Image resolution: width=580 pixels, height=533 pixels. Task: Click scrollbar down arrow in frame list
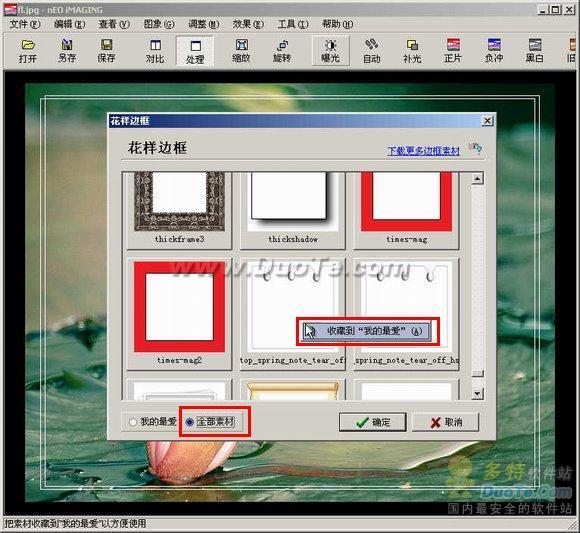(478, 394)
